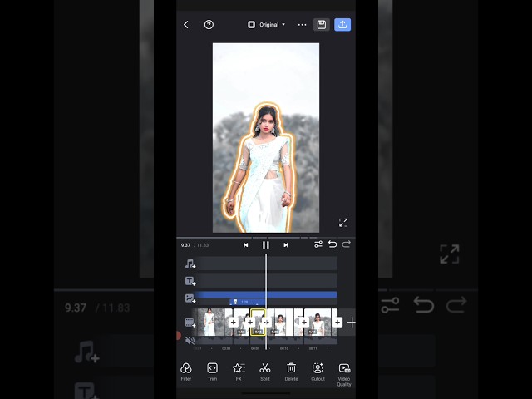Image resolution: width=532 pixels, height=399 pixels.
Task: Select the short blue 1.28 effect segment
Action: point(248,302)
